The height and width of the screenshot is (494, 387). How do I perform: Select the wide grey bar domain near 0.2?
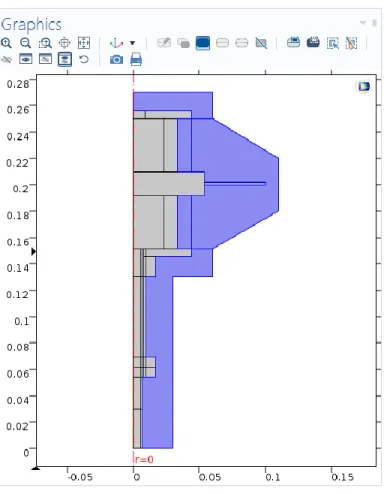tap(168, 183)
